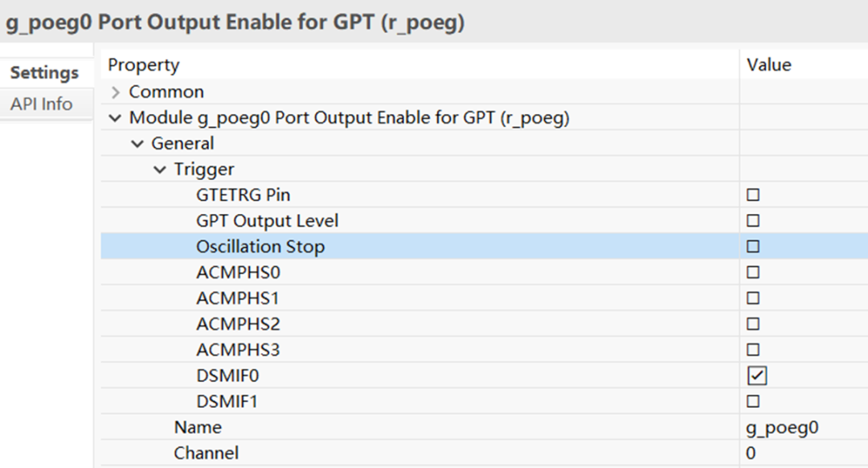The height and width of the screenshot is (468, 868).
Task: Check the Oscillation Stop checkbox
Action: point(753,246)
